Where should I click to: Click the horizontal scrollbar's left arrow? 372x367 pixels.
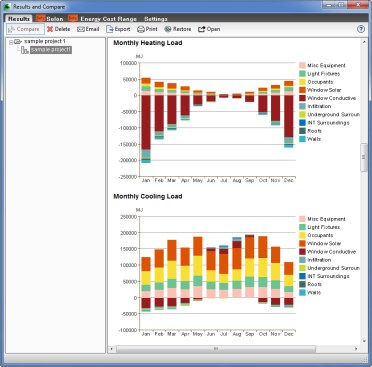tap(111, 349)
